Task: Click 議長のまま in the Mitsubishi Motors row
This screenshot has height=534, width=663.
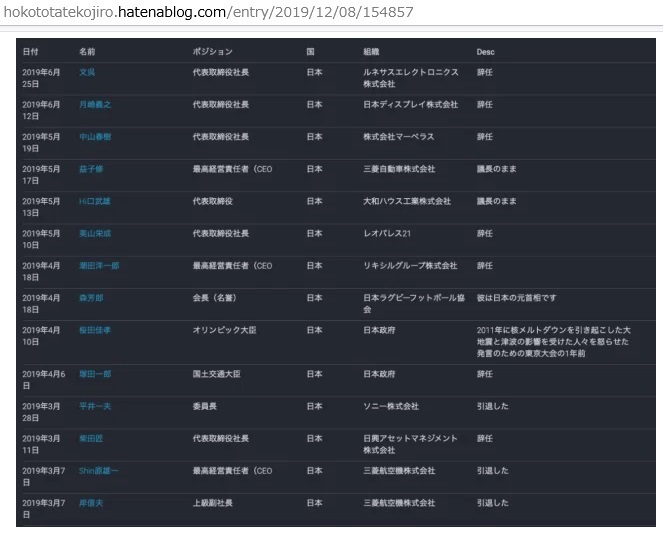Action: (x=497, y=169)
